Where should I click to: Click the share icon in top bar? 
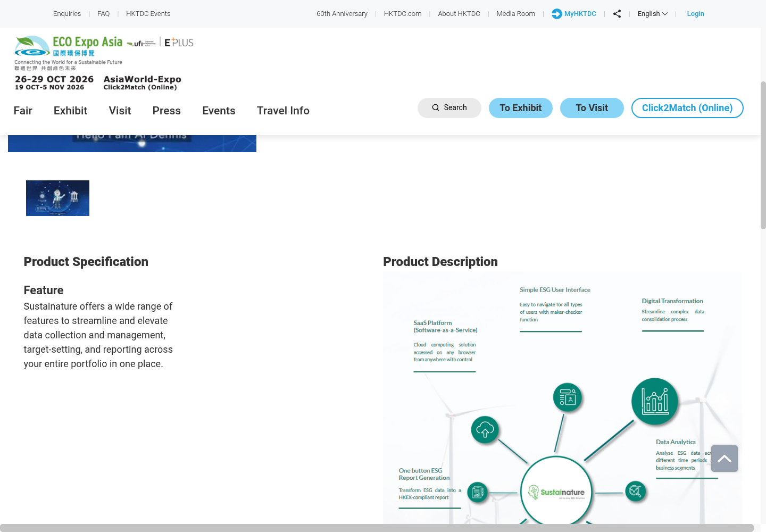click(x=617, y=14)
